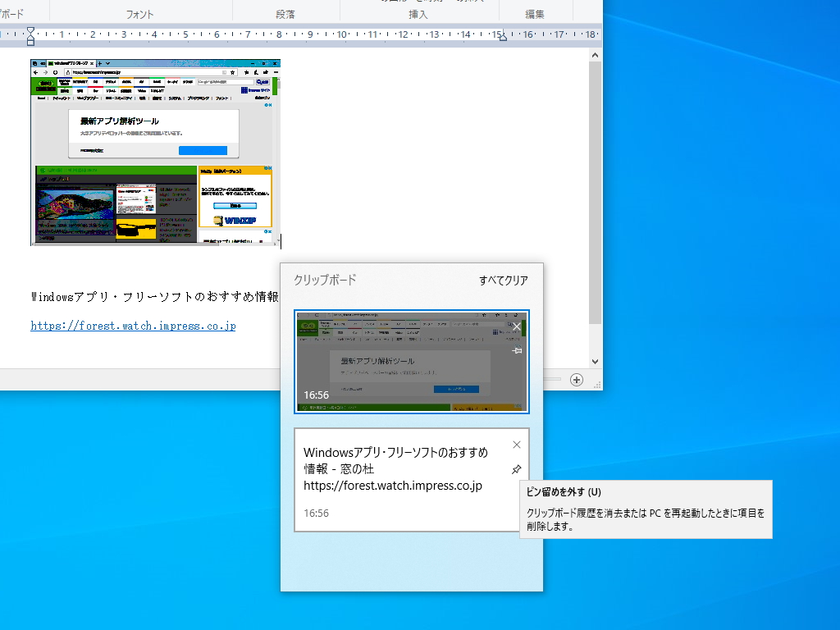The height and width of the screenshot is (630, 840).
Task: Delete the screenshot clipboard item with its X
Action: 515,326
